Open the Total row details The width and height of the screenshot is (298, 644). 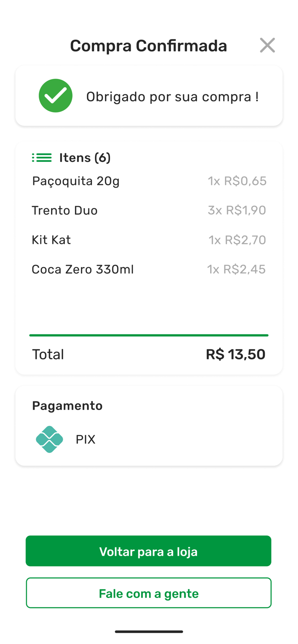tap(149, 354)
